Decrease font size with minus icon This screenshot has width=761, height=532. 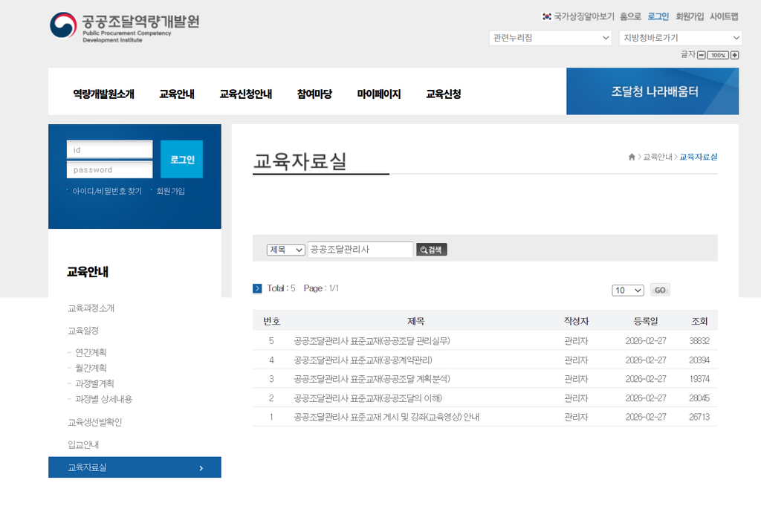[702, 55]
